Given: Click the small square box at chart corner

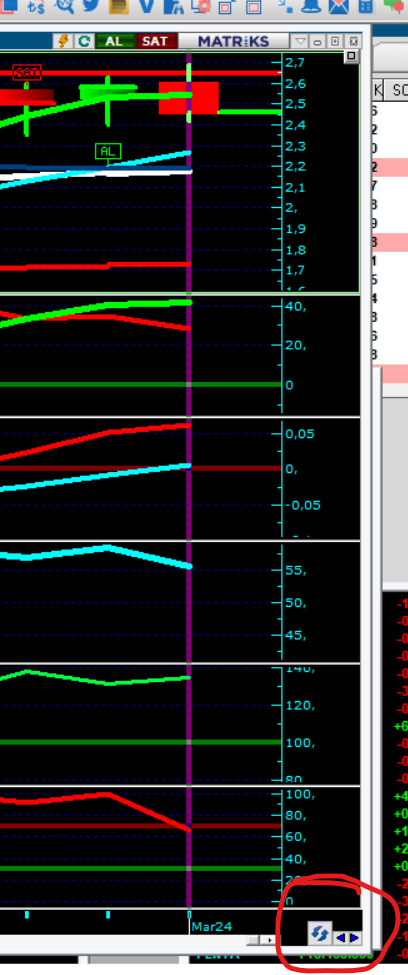Looking at the screenshot, I should pos(351,57).
